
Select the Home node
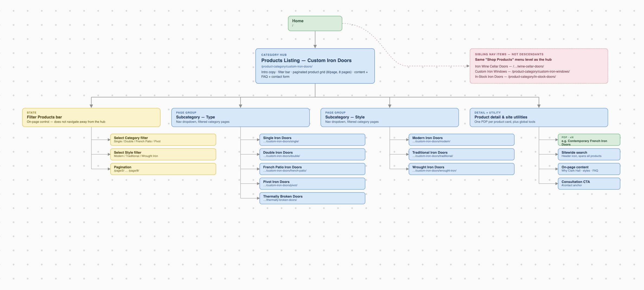[x=315, y=23]
